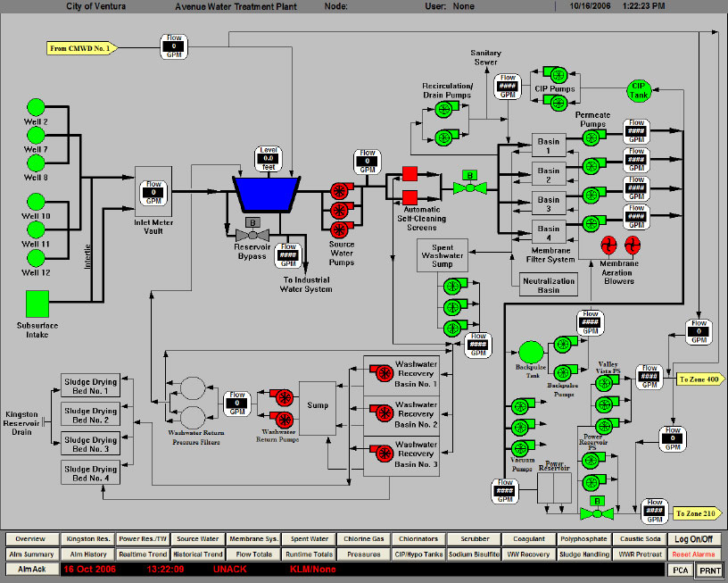The height and width of the screenshot is (583, 728).
Task: Click the From CMWD No. 1 label
Action: point(82,48)
